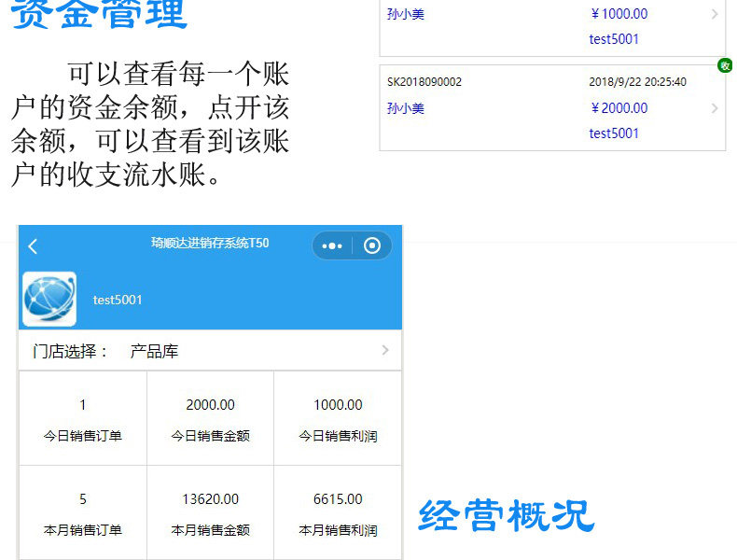Click 孙小美 in the ¥1000.00 receipt
The height and width of the screenshot is (560, 737).
click(406, 14)
